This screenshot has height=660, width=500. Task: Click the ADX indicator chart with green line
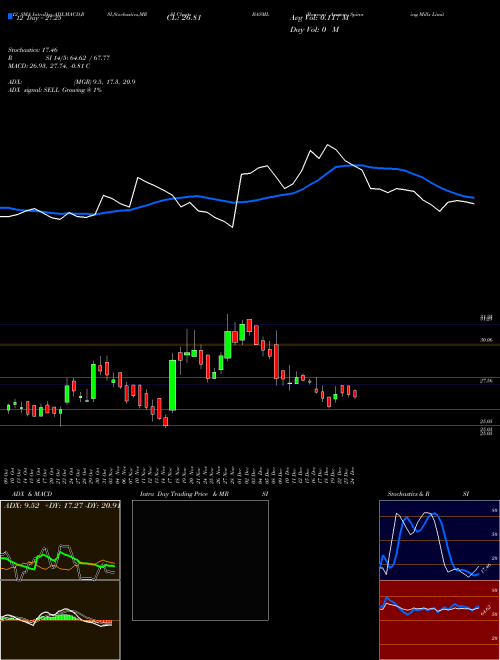click(x=60, y=540)
